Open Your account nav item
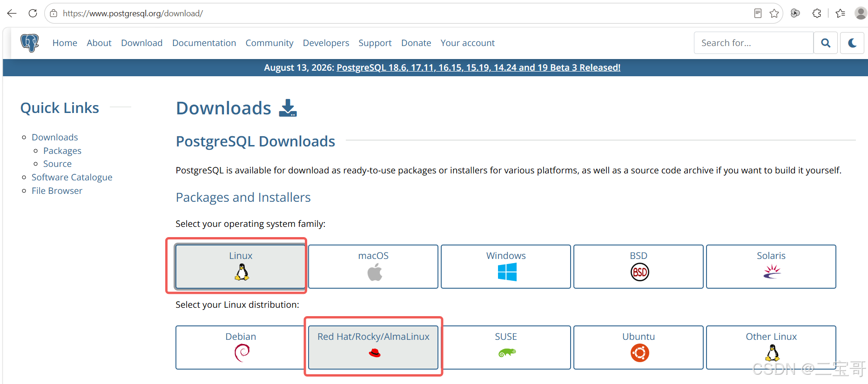The width and height of the screenshot is (868, 384). click(x=468, y=43)
